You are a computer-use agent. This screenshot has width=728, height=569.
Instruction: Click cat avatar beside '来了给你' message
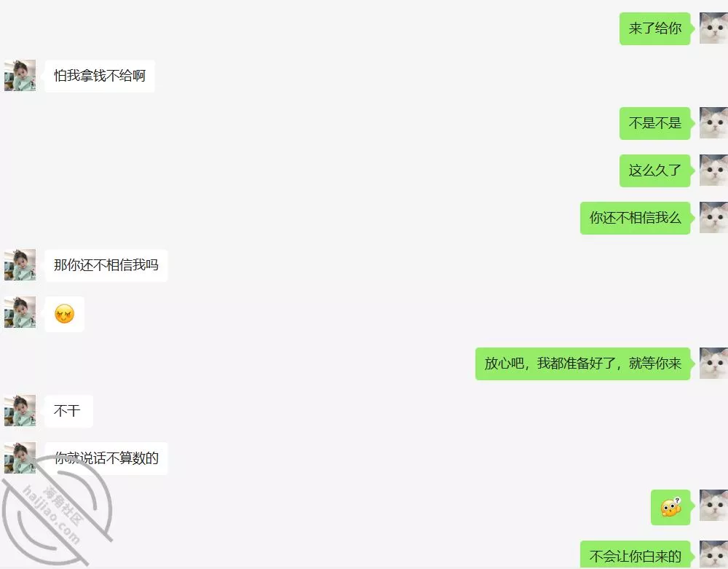point(714,28)
